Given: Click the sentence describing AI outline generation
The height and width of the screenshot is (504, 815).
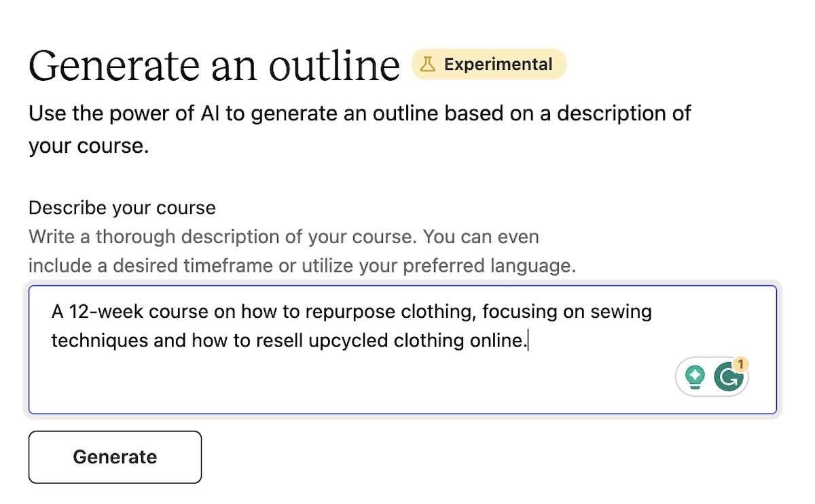Looking at the screenshot, I should [359, 113].
